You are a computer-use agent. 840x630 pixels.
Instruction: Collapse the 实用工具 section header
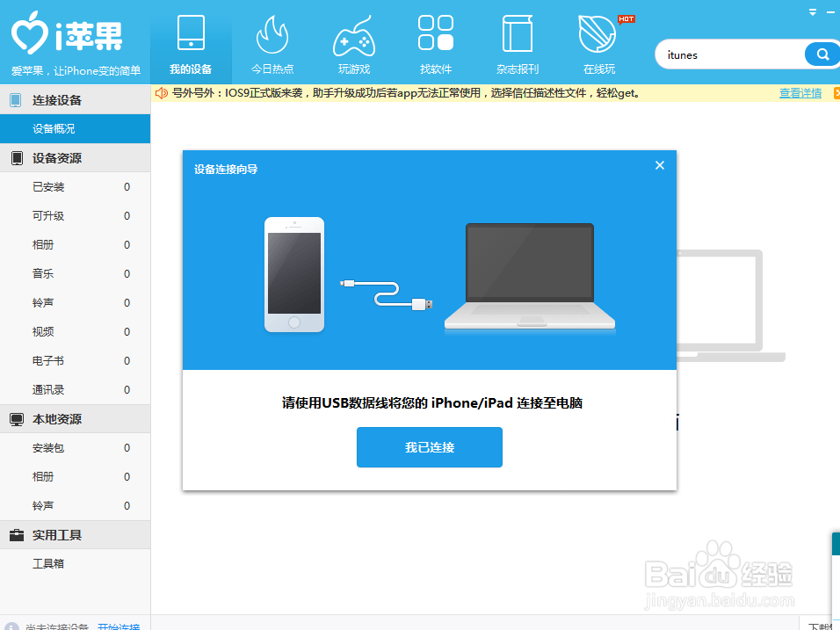(75, 534)
